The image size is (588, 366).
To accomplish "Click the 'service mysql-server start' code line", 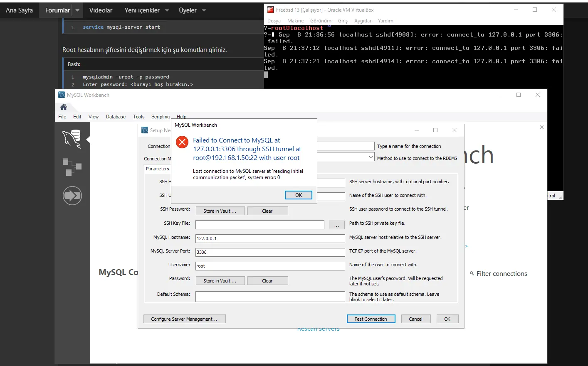I will [121, 27].
